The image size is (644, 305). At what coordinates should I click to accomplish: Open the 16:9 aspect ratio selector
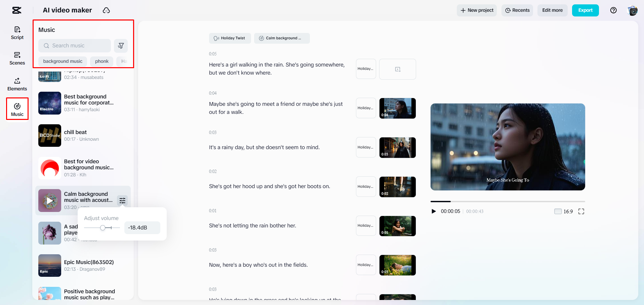tap(564, 211)
